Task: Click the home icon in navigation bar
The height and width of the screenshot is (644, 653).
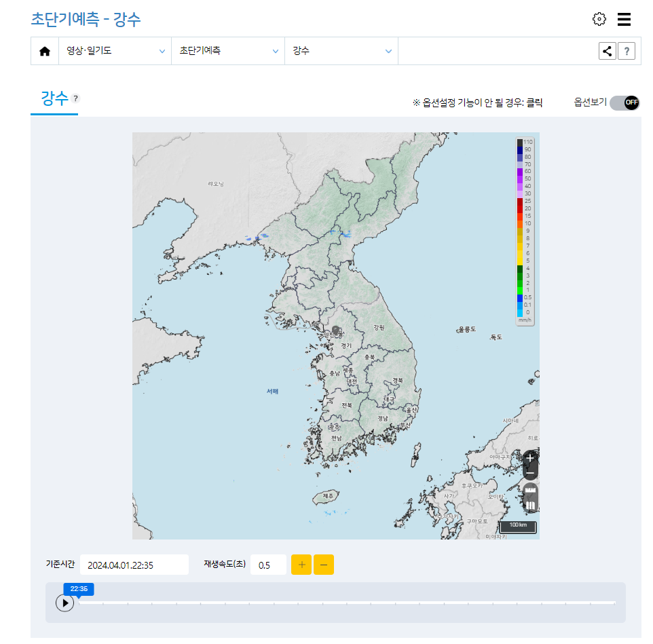Action: (44, 50)
